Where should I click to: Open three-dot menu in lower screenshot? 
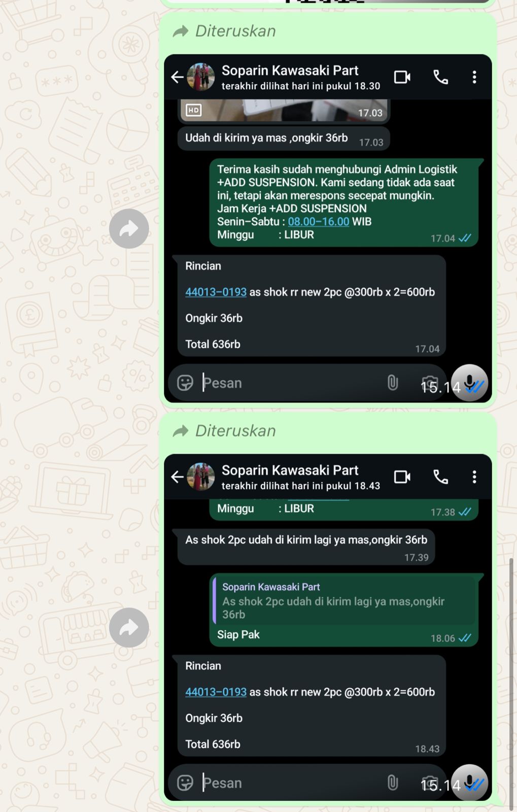(474, 477)
